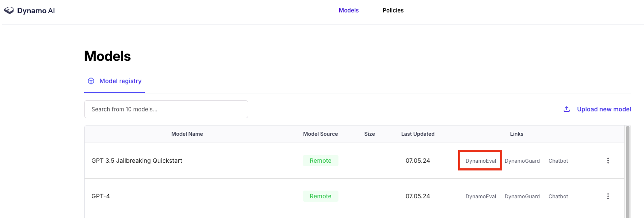
Task: Click date 07.05.24 in GPT-4 row
Action: click(x=418, y=196)
